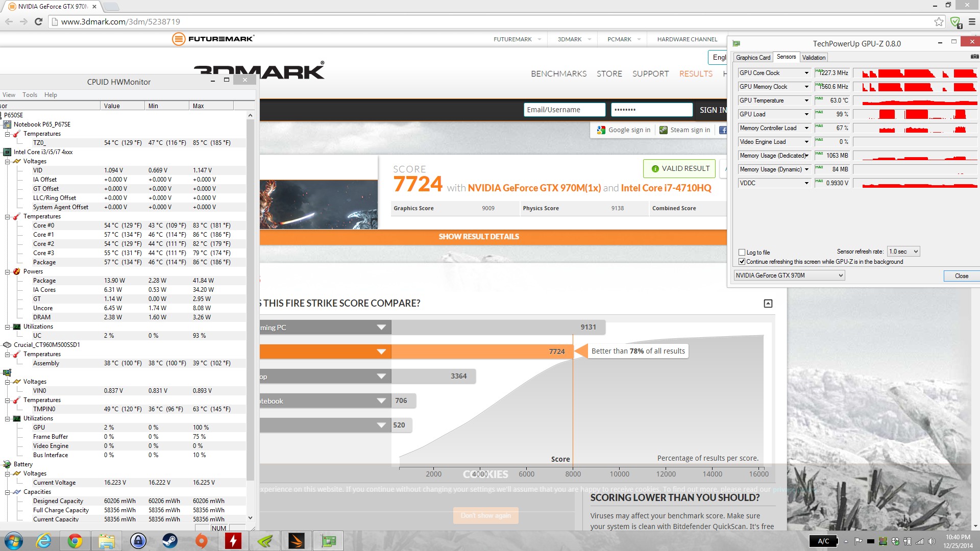Viewport: 980px width, 551px height.
Task: Click the GPU Load sensor graph
Action: coord(916,114)
